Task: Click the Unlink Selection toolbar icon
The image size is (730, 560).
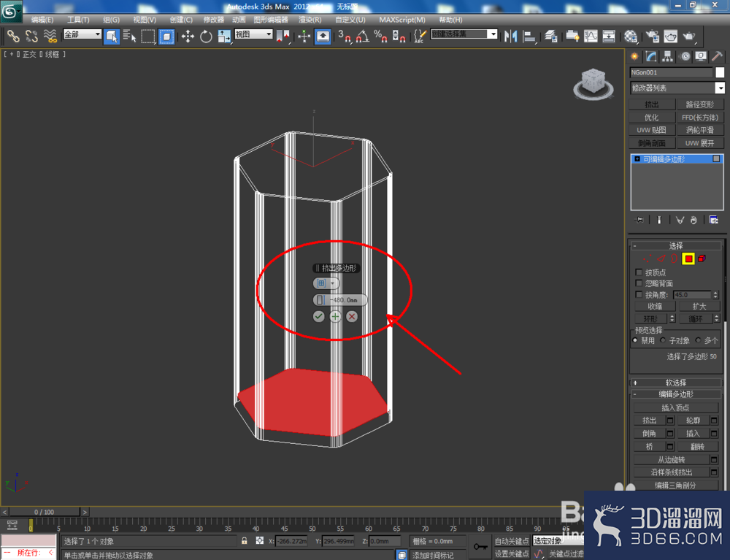Action: (31, 36)
